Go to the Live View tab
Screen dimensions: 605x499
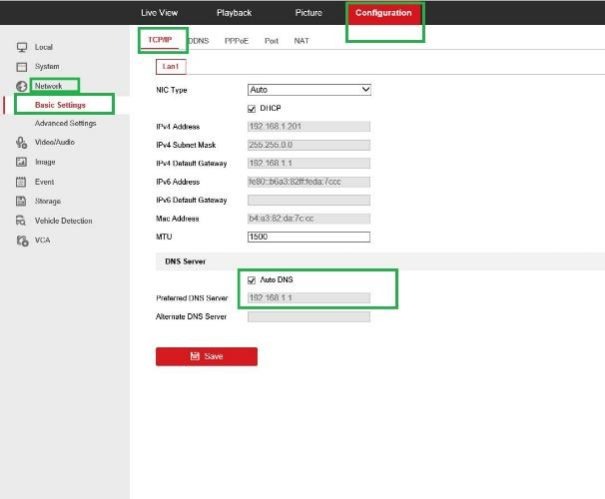162,13
